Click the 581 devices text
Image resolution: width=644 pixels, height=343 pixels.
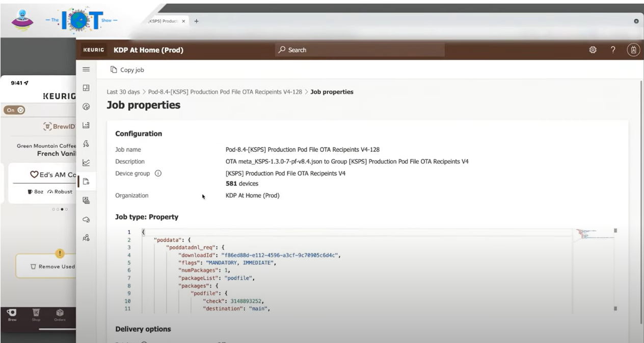(242, 183)
